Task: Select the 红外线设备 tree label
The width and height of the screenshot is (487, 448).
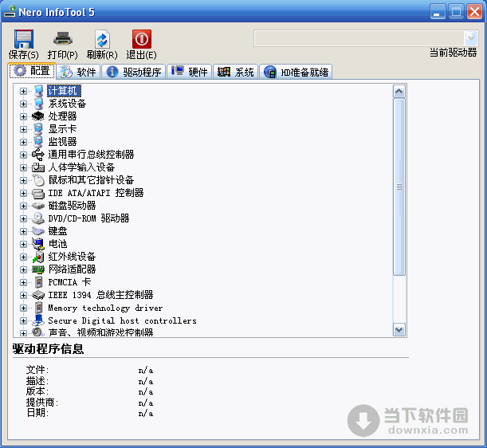Action: 72,257
